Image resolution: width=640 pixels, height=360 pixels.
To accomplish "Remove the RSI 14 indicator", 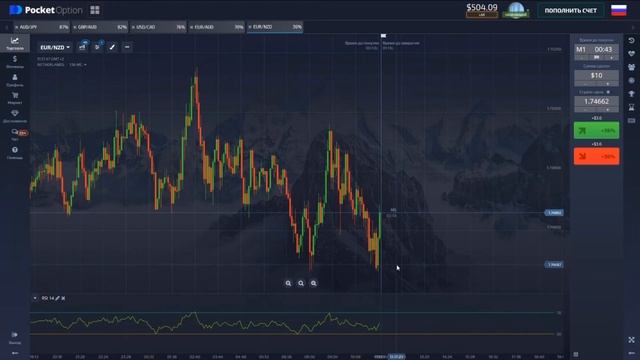I will [63, 298].
